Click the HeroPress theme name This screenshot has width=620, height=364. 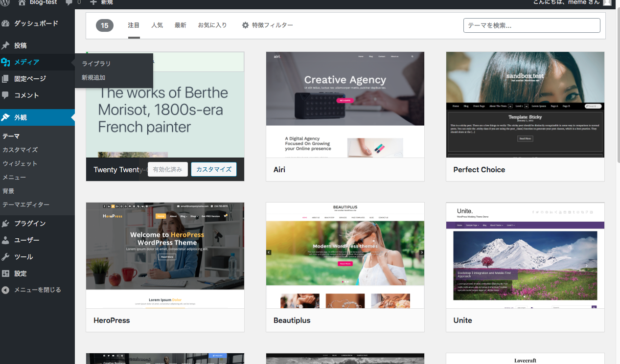point(112,320)
